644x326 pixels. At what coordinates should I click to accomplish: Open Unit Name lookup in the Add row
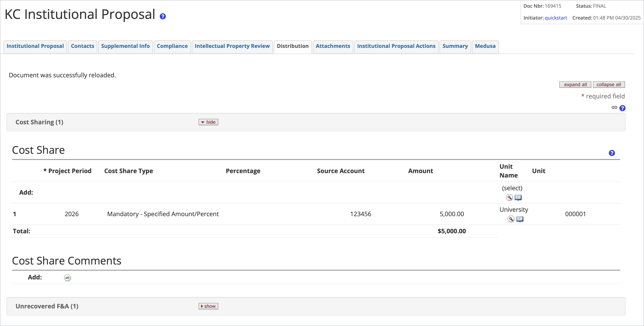pyautogui.click(x=510, y=197)
